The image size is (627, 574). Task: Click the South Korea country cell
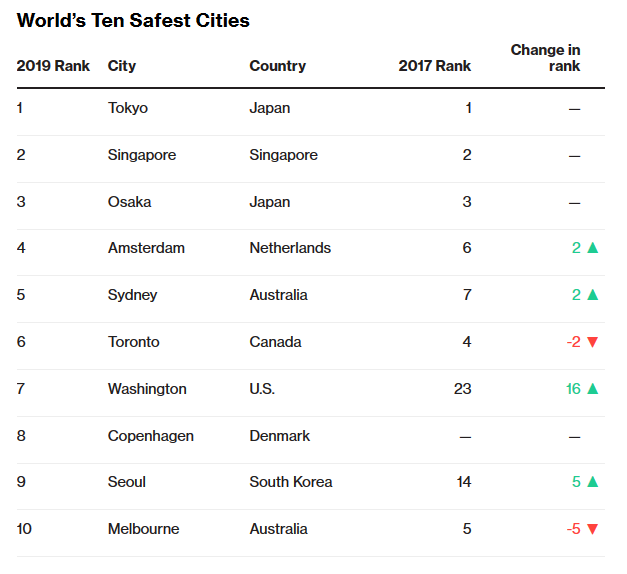click(x=291, y=482)
